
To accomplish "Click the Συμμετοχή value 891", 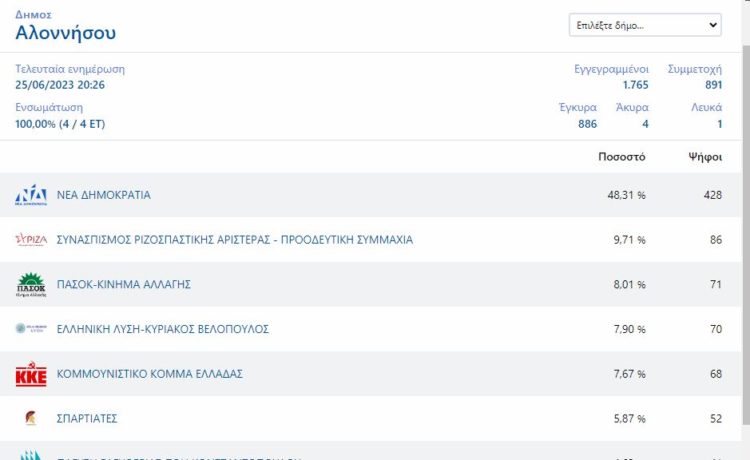I will 713,85.
